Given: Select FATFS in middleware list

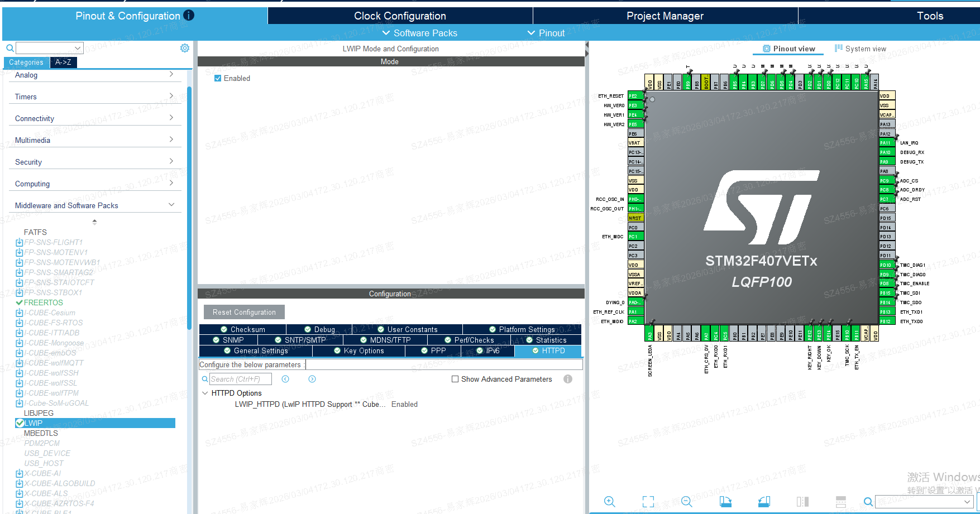Looking at the screenshot, I should (35, 232).
